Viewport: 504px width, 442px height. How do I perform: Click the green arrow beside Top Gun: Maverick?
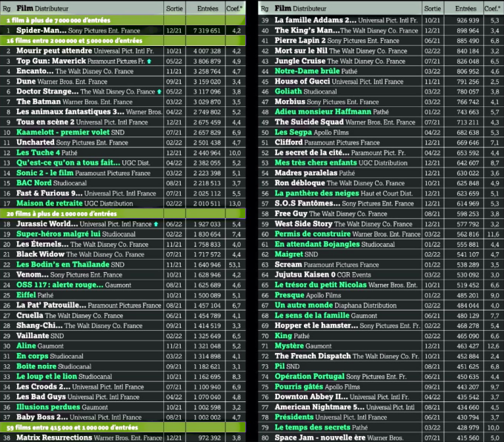[149, 62]
